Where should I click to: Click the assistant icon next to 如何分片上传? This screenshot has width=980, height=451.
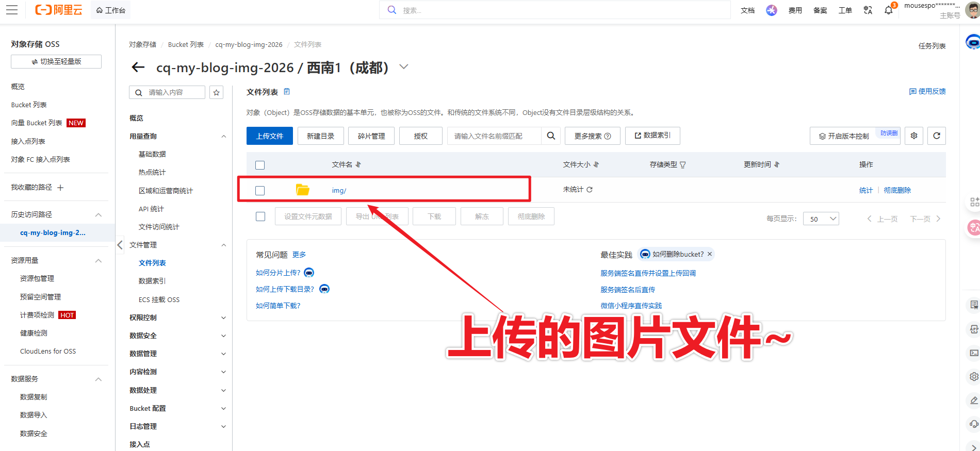click(309, 273)
